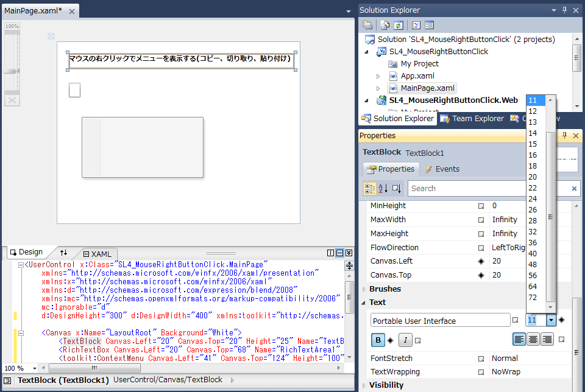Click the MinHeight property marker
Viewport: 585px width, 392px height.
[x=481, y=206]
